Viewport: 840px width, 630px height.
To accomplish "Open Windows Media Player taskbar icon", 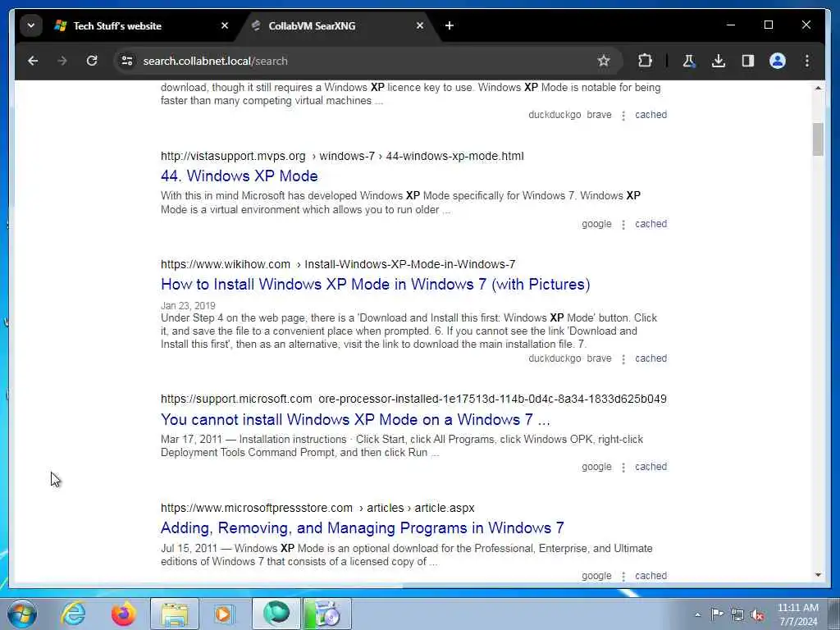I will tap(223, 614).
